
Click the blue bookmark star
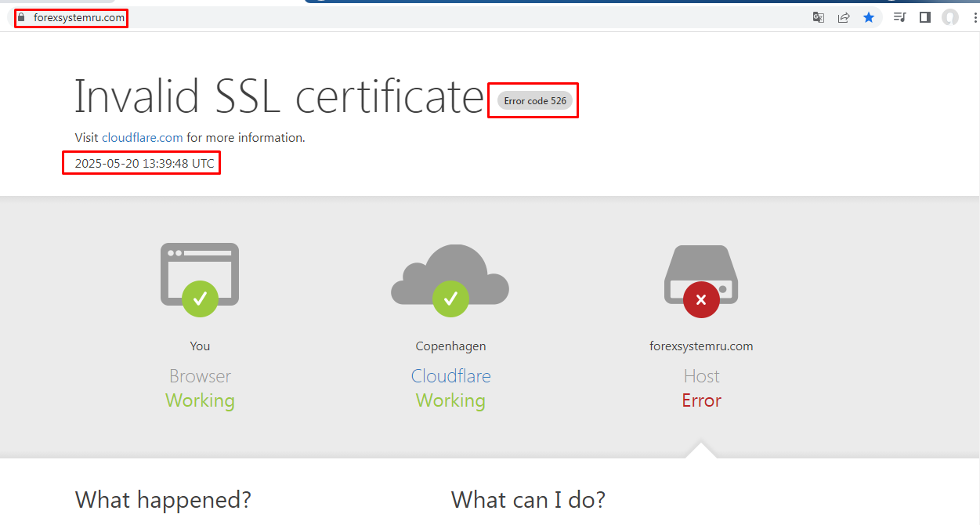[869, 17]
